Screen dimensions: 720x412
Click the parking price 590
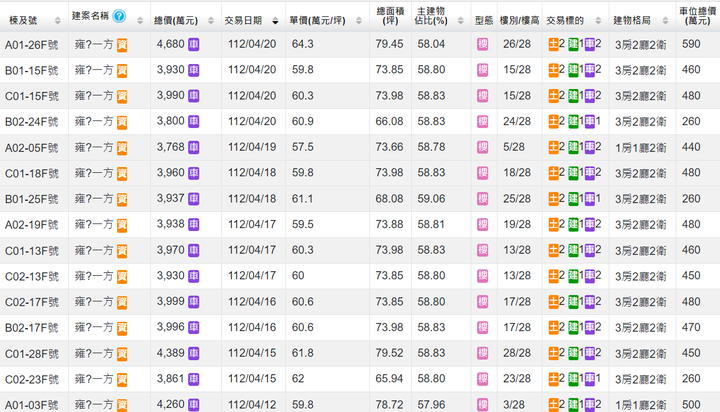click(691, 44)
